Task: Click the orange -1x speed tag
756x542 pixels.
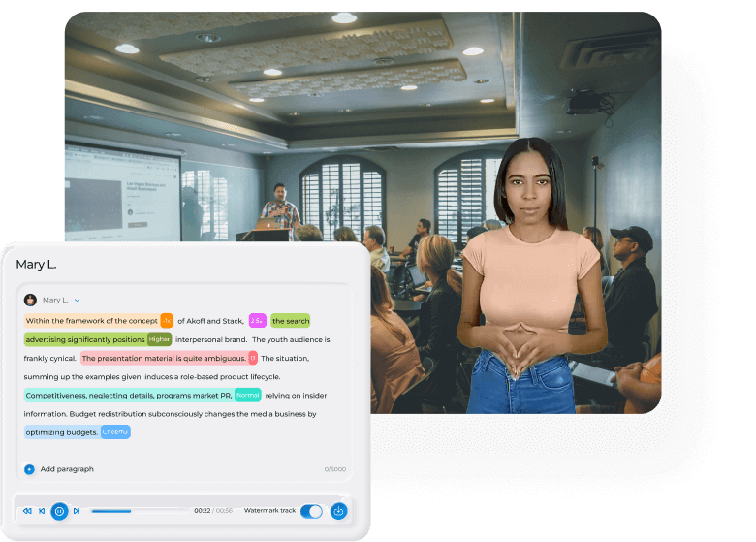Action: (167, 321)
